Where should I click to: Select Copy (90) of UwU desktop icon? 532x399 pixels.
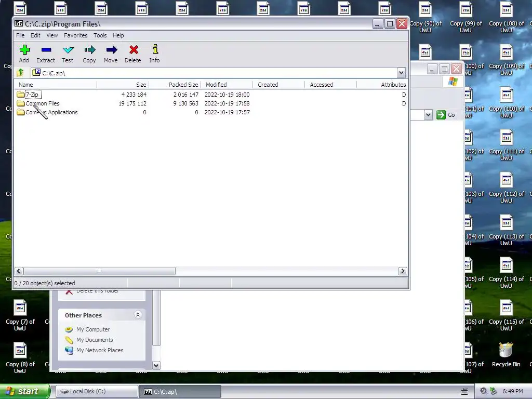pyautogui.click(x=425, y=18)
